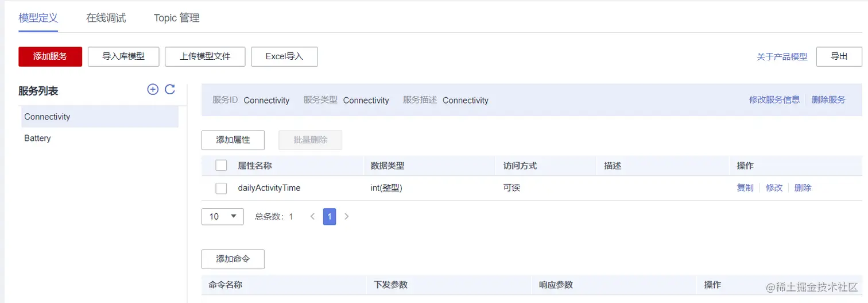Tick the select-all checkbox in the property header
This screenshot has width=868, height=303.
coord(221,166)
